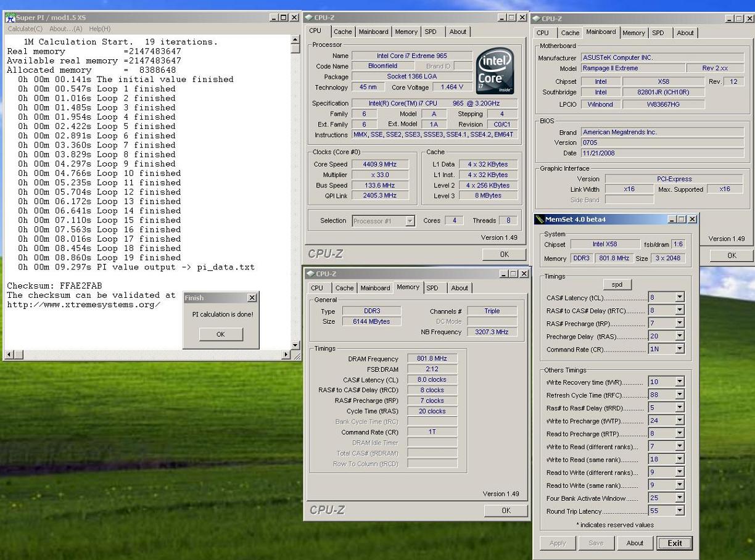Image resolution: width=755 pixels, height=560 pixels.
Task: Open Write Recovery time (tWR) dropdown
Action: (680, 382)
